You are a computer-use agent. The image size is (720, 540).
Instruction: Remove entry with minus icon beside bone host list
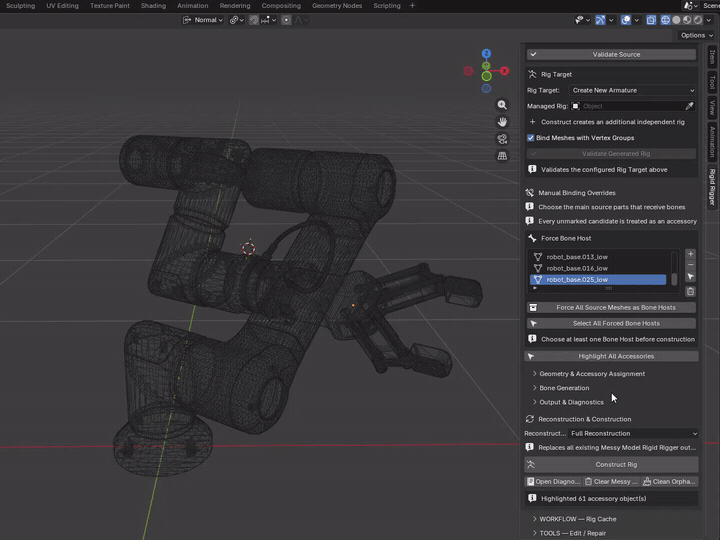[690, 265]
